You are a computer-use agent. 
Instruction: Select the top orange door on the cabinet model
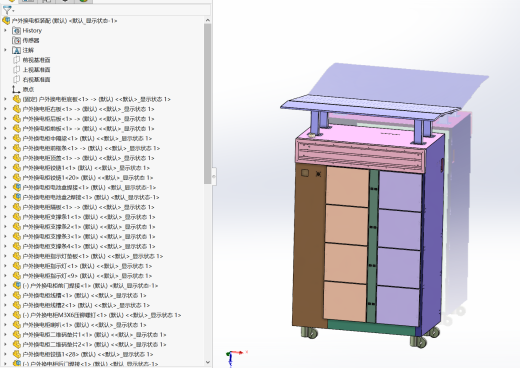point(347,187)
